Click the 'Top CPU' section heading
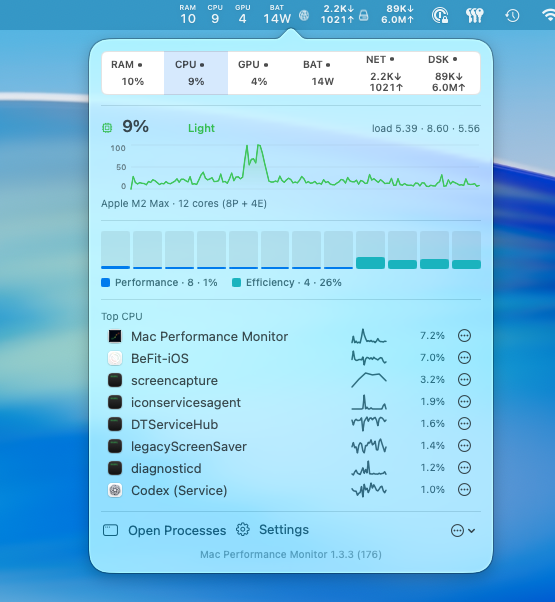This screenshot has width=555, height=602. tap(122, 316)
